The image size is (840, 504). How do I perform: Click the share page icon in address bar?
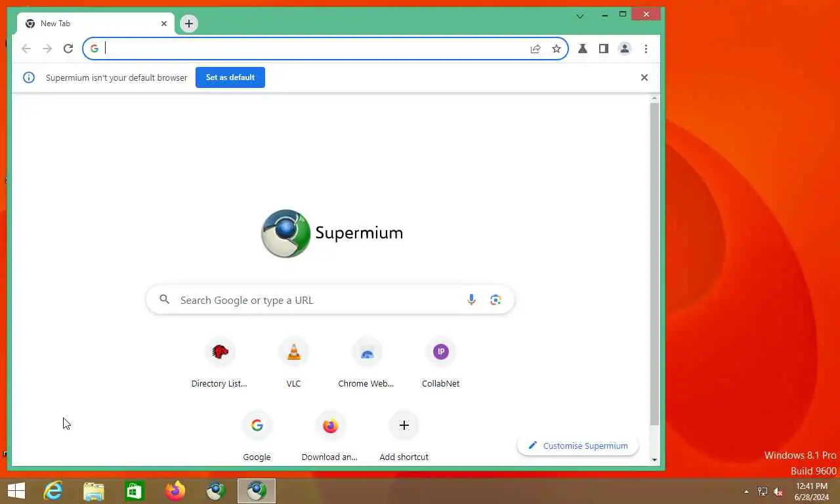(x=535, y=49)
